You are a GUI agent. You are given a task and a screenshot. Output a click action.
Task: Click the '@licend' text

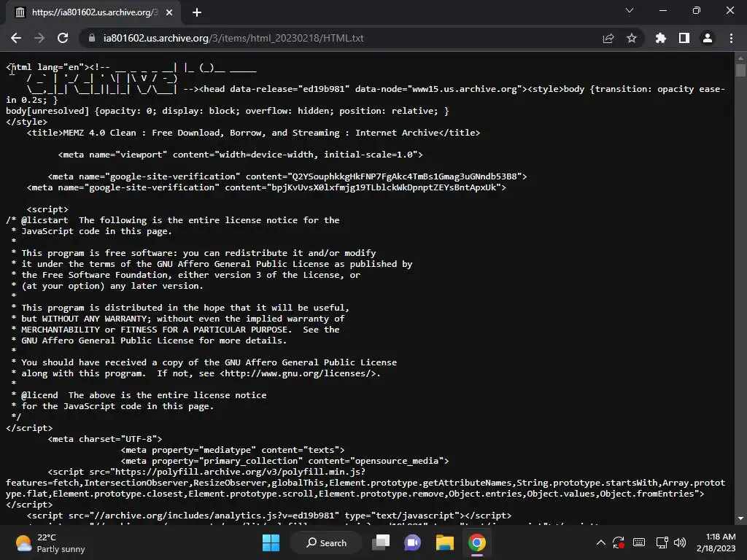(39, 395)
